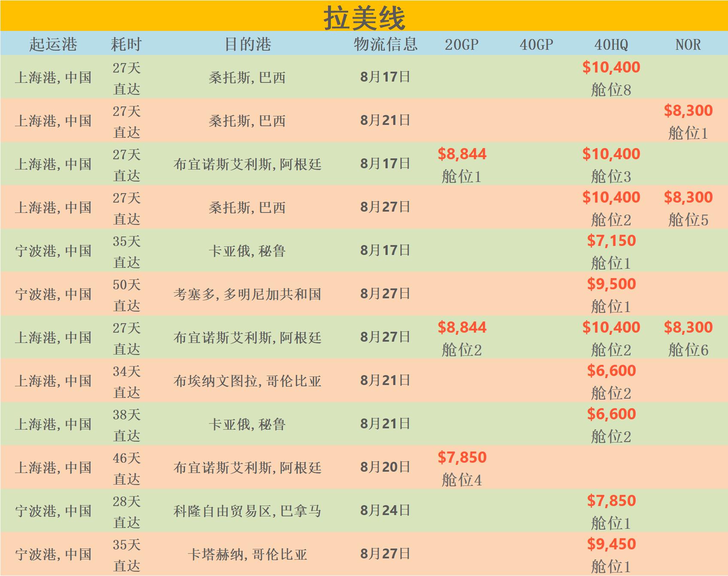Click 宁波港, 中国 in 考塞多 row
The image size is (728, 576).
pyautogui.click(x=53, y=294)
